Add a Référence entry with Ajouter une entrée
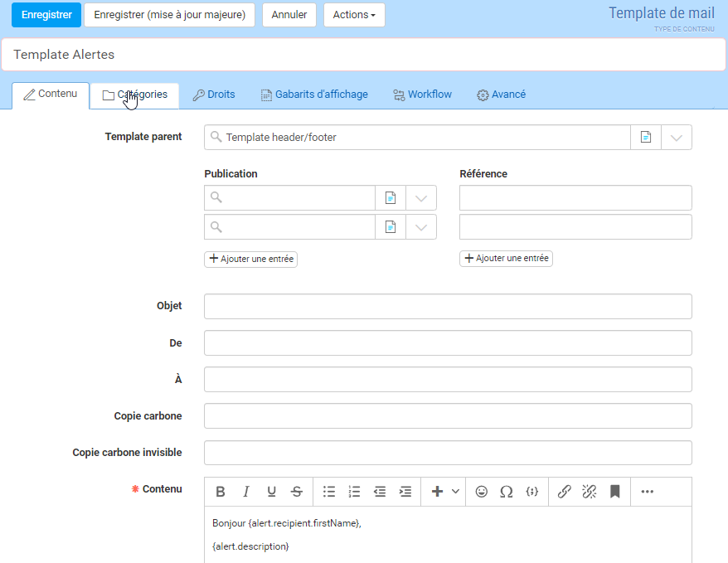Screen dimensions: 728x563 (506, 259)
